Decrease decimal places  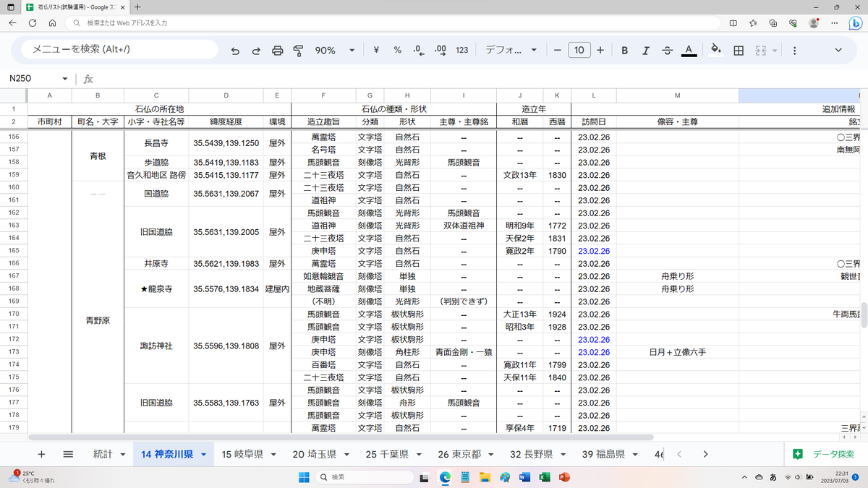(x=419, y=51)
